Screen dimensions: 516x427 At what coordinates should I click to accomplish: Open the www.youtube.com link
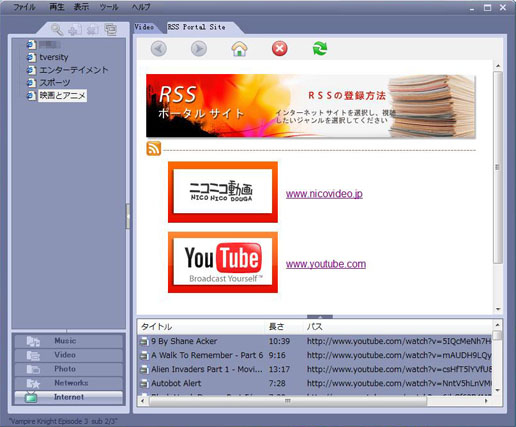(x=326, y=264)
